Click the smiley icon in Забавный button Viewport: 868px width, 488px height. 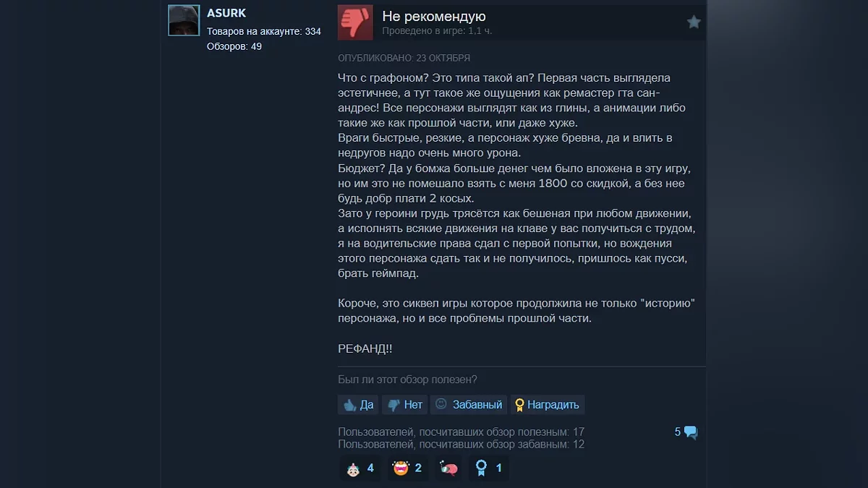[441, 404]
